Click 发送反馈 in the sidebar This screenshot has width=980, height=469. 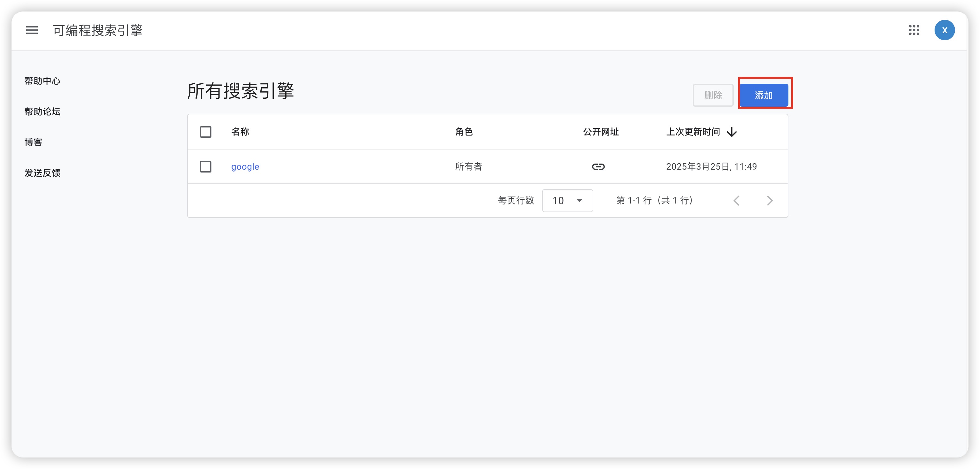tap(42, 173)
